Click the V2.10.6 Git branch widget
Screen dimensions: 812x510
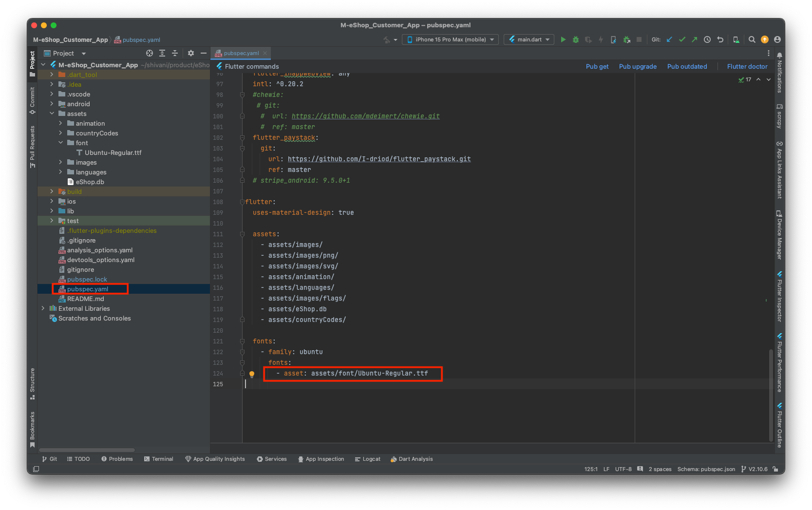coord(754,469)
